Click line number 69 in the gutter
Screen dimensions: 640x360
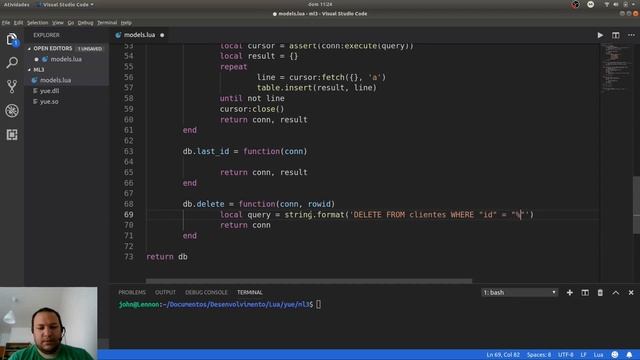pyautogui.click(x=129, y=215)
